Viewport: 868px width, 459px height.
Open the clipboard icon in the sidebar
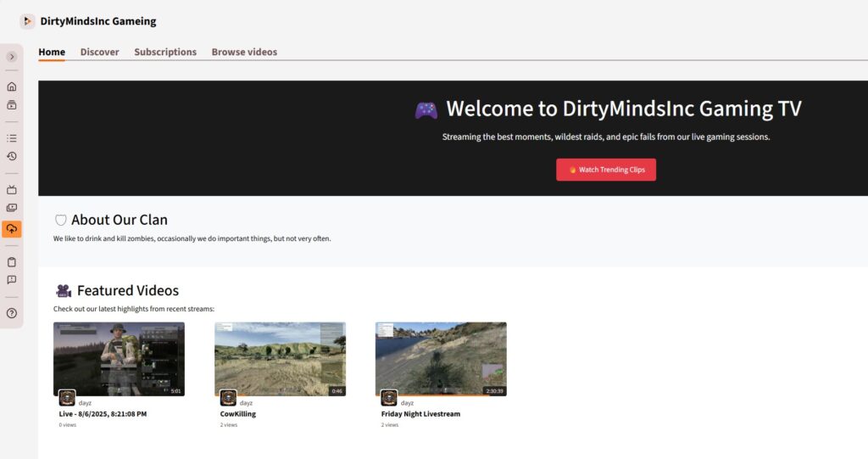[x=12, y=261]
